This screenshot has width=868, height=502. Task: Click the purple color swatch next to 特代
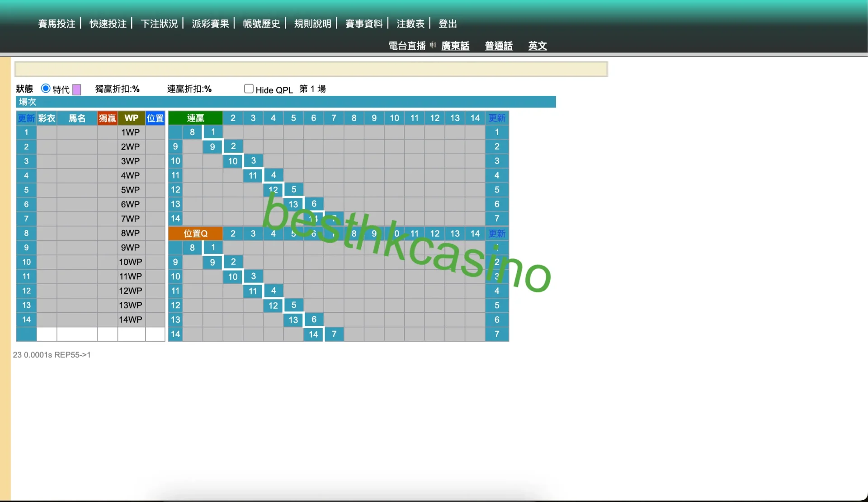77,89
